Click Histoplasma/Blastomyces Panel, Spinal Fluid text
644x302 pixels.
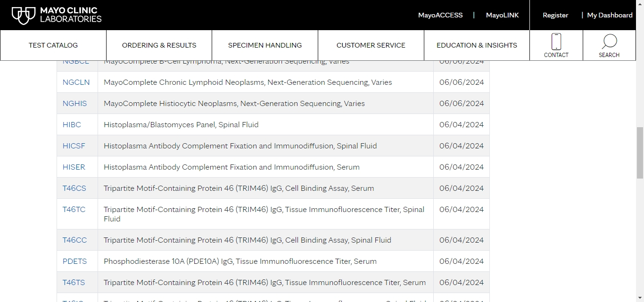(181, 125)
